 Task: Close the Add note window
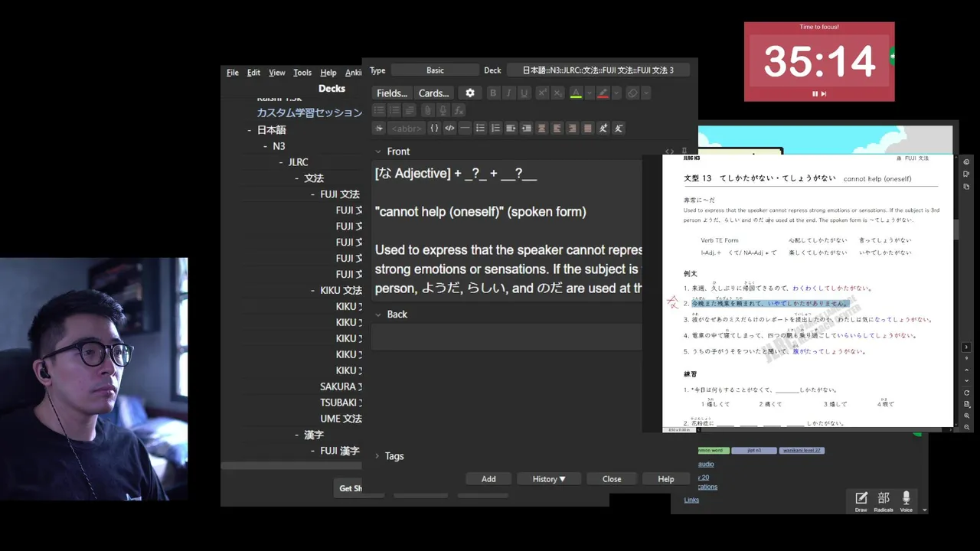pos(612,479)
